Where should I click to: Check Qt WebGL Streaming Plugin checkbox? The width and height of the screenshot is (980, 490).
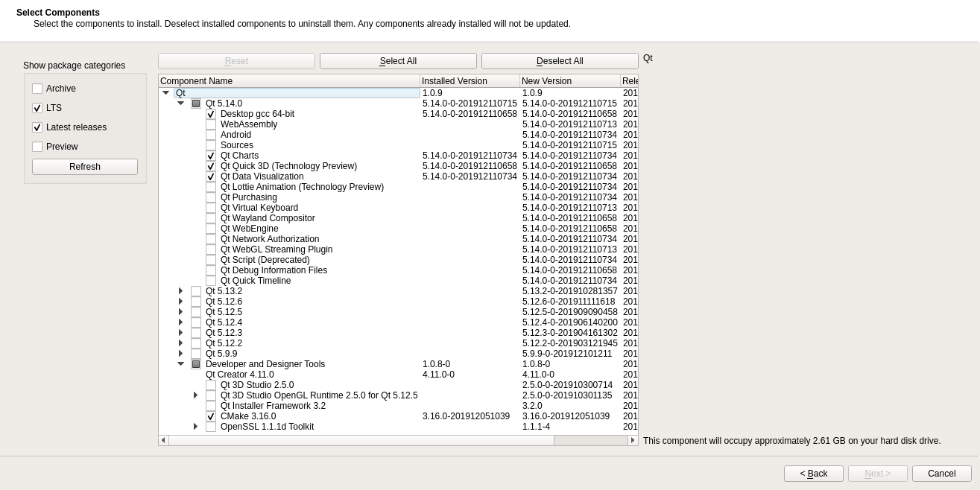click(x=211, y=249)
